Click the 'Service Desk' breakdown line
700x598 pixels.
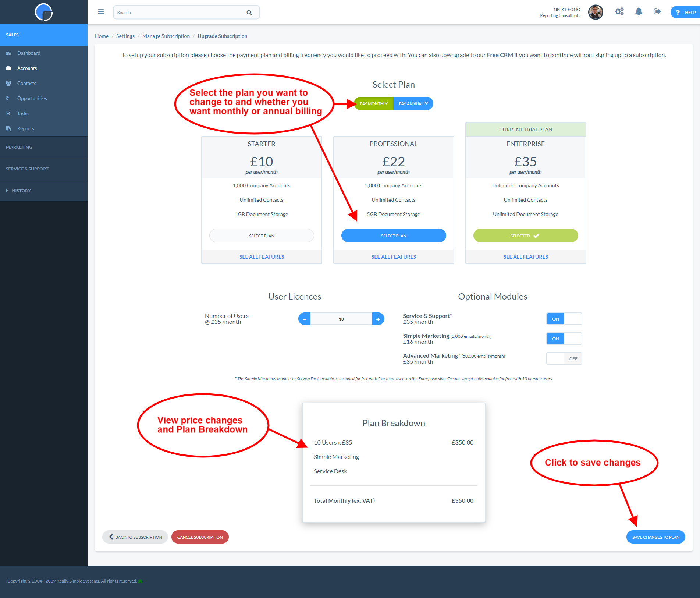[330, 471]
